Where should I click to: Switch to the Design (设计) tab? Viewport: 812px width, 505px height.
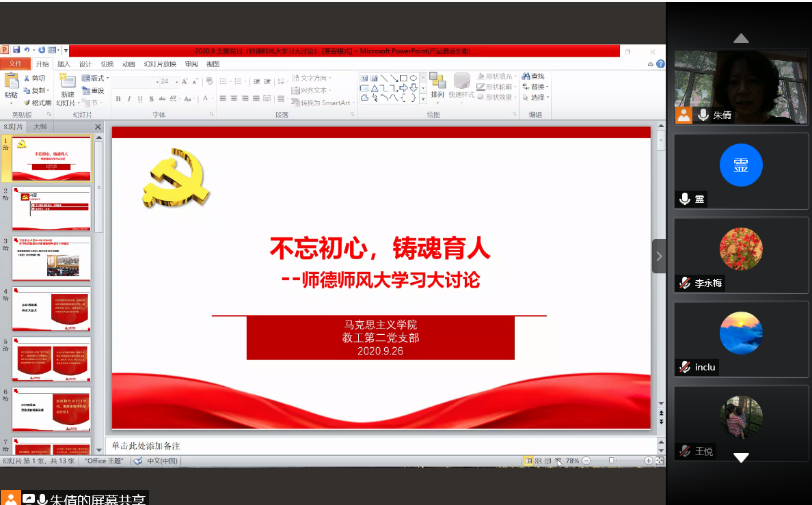coord(85,64)
